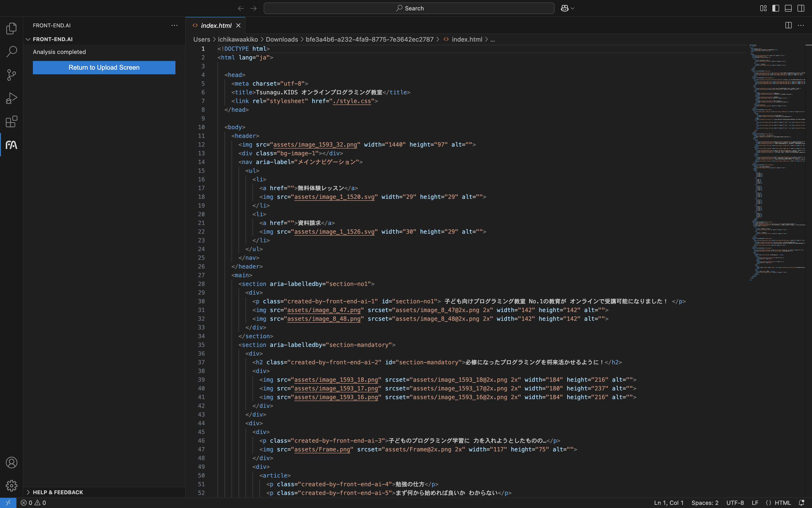Click the Ln 1, Col 1 status
This screenshot has height=508, width=812.
pos(668,503)
